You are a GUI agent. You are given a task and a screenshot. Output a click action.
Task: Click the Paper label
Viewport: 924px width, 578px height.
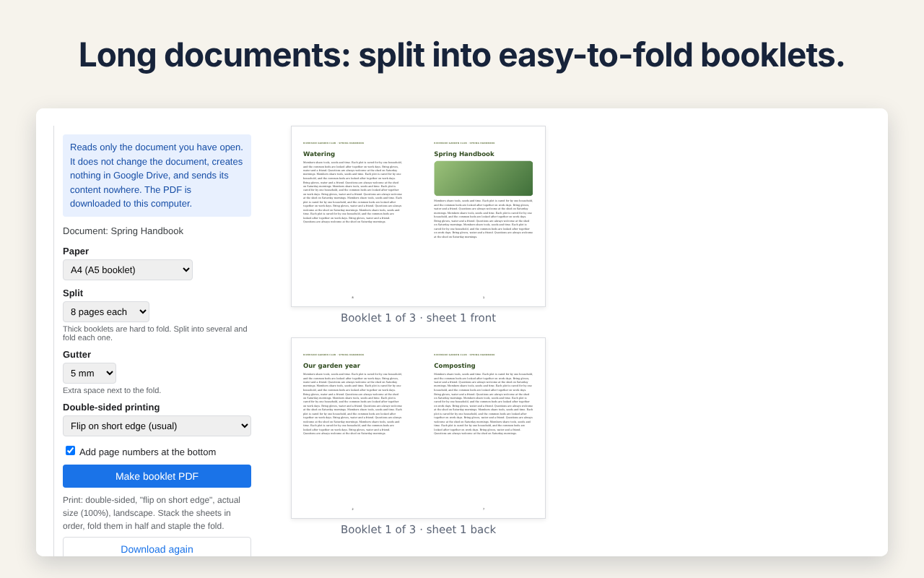pos(76,251)
